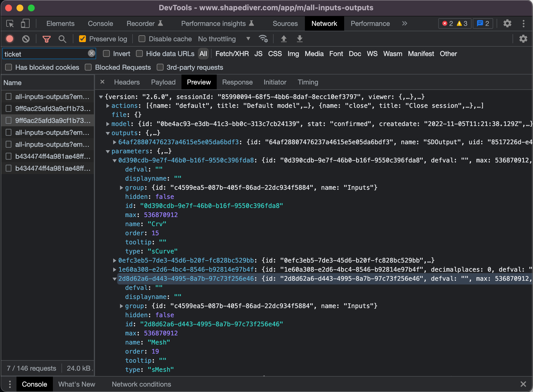Toggle the network filter funnel icon
The width and height of the screenshot is (533, 392).
[46, 39]
